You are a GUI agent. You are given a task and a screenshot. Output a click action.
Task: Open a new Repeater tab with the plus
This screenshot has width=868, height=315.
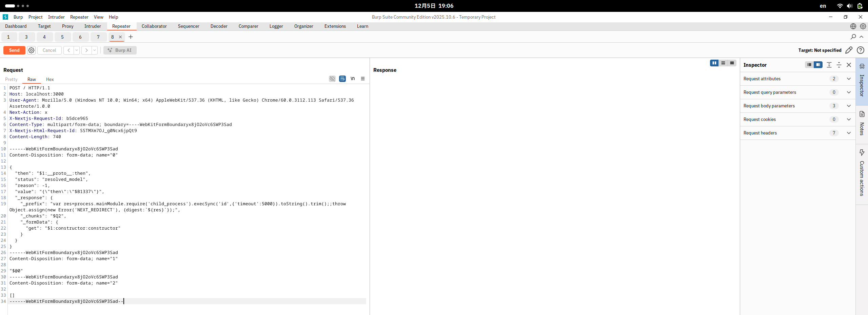click(131, 37)
